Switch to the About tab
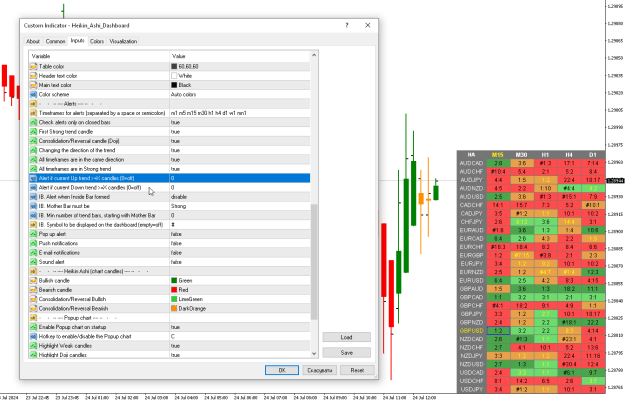625x403 pixels. click(33, 41)
